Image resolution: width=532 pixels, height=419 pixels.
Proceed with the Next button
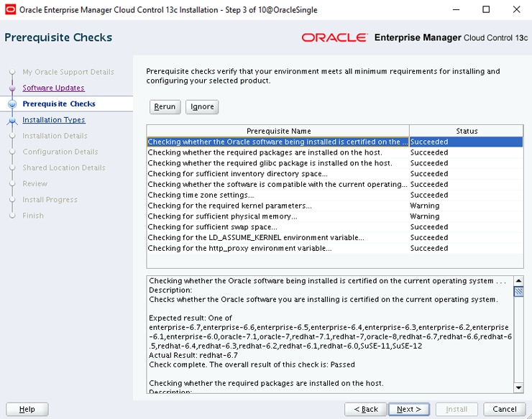[x=409, y=409]
